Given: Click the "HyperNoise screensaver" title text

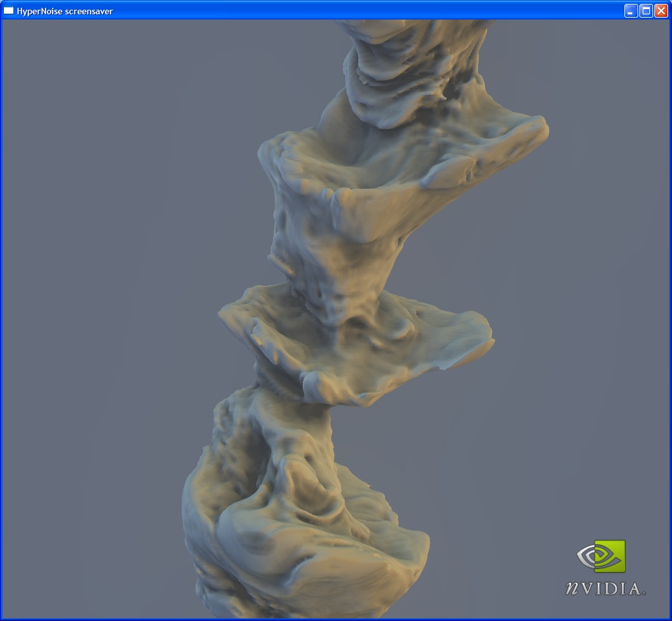Looking at the screenshot, I should (x=64, y=11).
